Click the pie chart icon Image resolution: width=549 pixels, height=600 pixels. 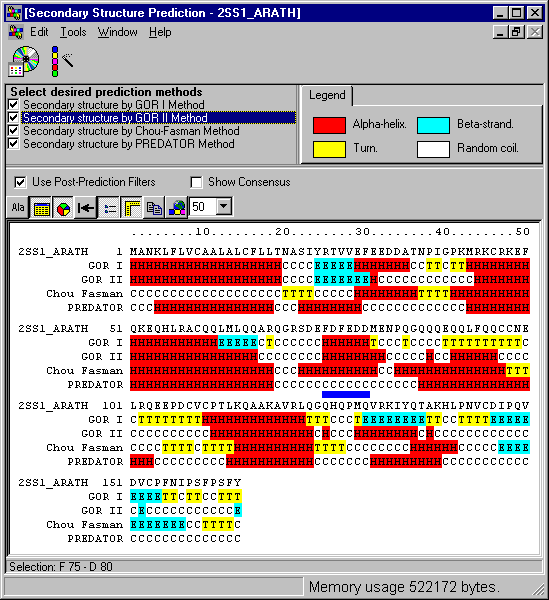click(64, 208)
